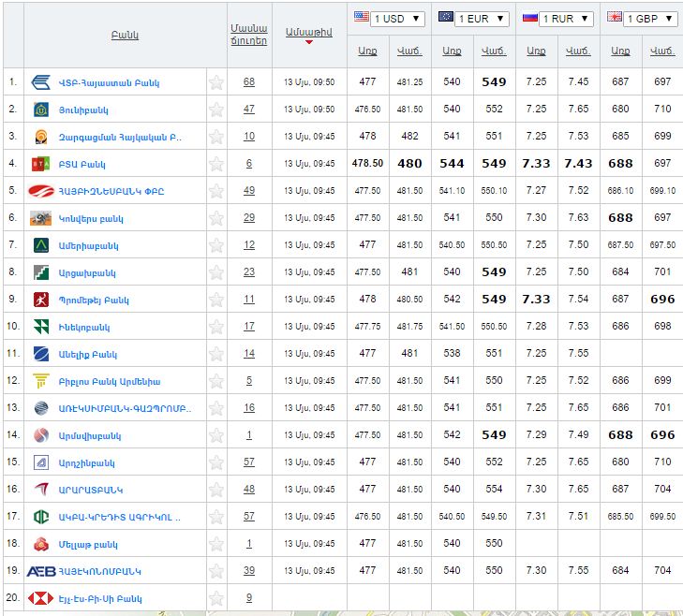
Task: Toggle the favorite star for VTB-Armenia Bank
Action: coord(216,82)
